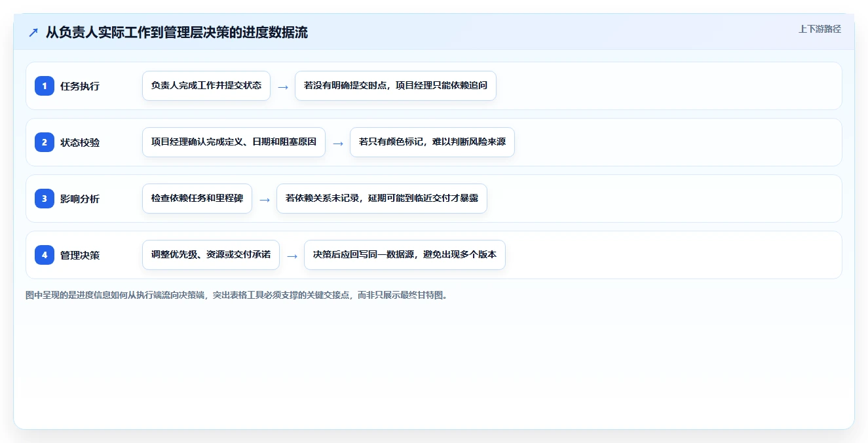This screenshot has width=868, height=443.
Task: Click the arrow in the 状态校验 row
Action: [338, 143]
